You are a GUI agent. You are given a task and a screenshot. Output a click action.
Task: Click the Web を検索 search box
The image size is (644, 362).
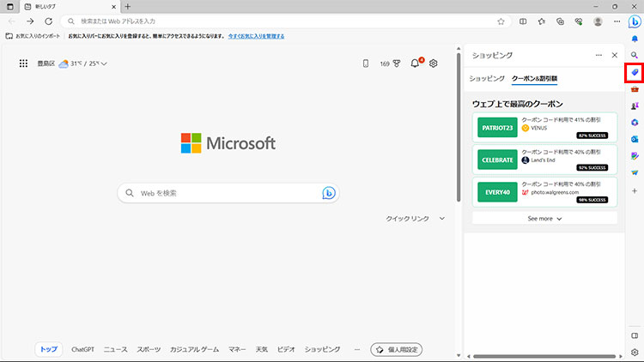[228, 194]
